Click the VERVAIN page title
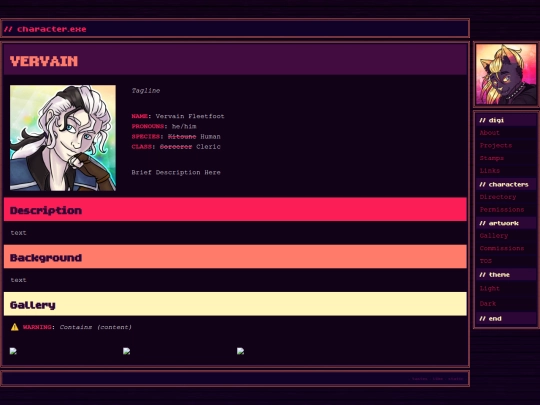This screenshot has width=540, height=405. pos(44,61)
